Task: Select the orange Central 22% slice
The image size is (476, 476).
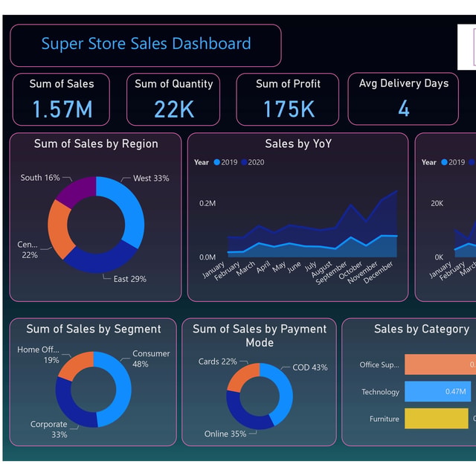Action: (59, 229)
